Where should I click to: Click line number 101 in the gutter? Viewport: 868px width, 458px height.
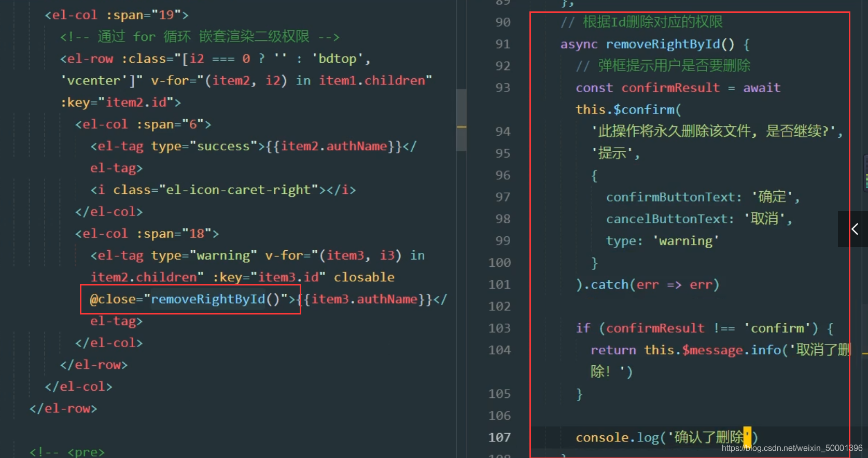[499, 284]
